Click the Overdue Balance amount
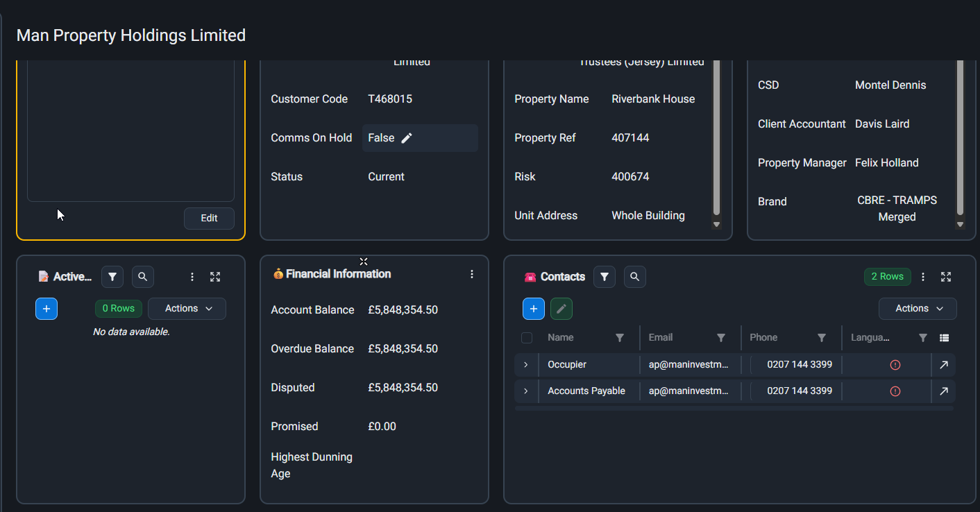This screenshot has width=980, height=512. tap(403, 349)
